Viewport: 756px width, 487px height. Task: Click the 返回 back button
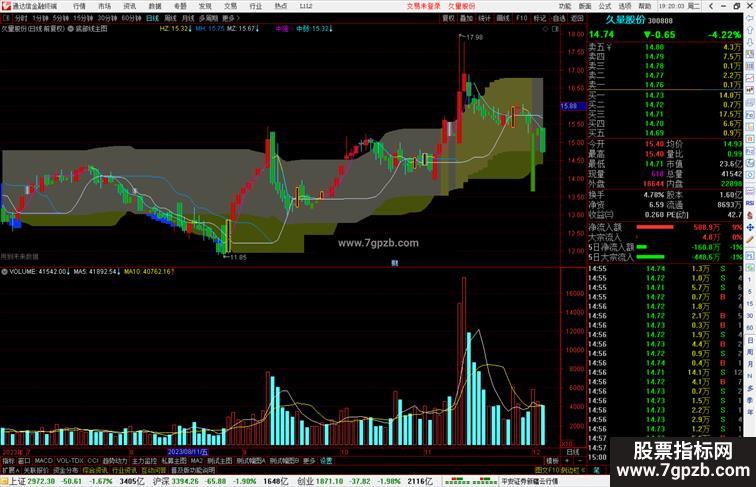coord(577,18)
